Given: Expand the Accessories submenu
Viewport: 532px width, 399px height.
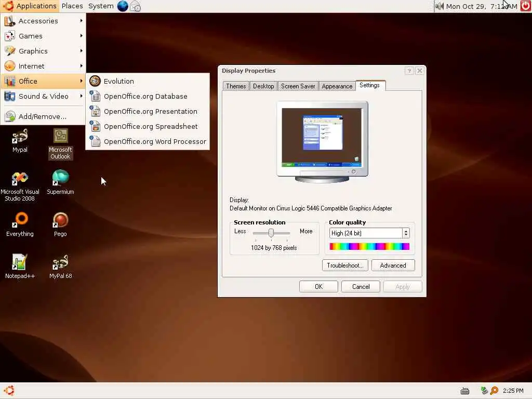Looking at the screenshot, I should (x=43, y=21).
